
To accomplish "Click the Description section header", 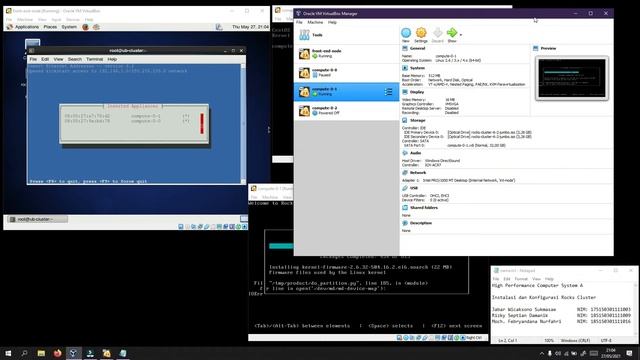I will [420, 223].
